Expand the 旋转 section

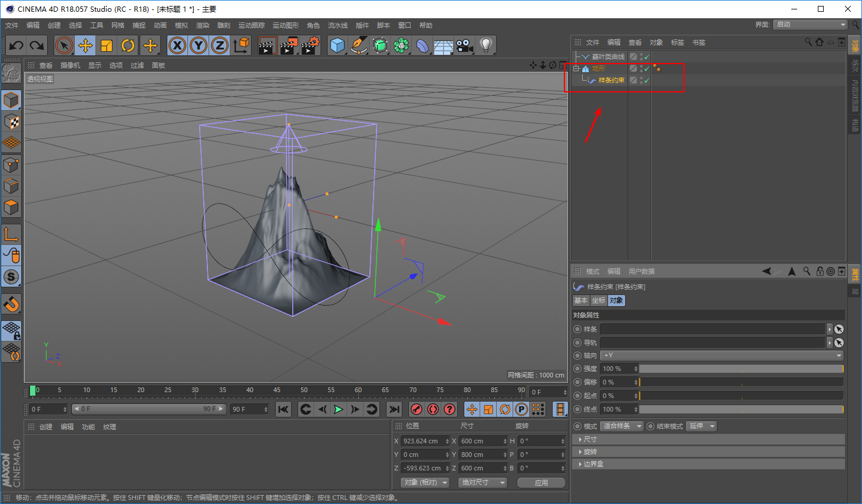[x=708, y=452]
